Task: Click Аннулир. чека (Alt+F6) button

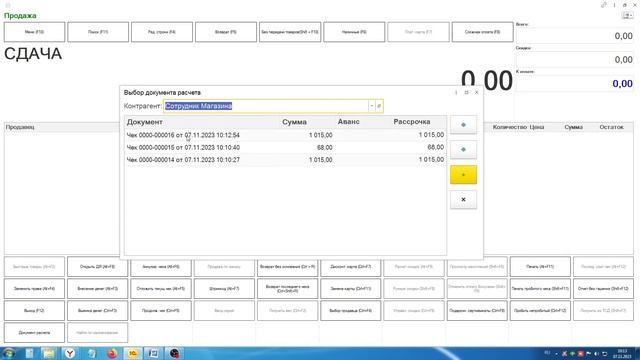Action: tap(161, 267)
